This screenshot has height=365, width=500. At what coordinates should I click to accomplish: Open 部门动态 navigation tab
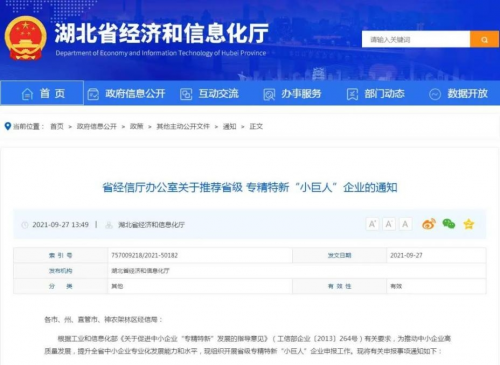[x=384, y=94]
